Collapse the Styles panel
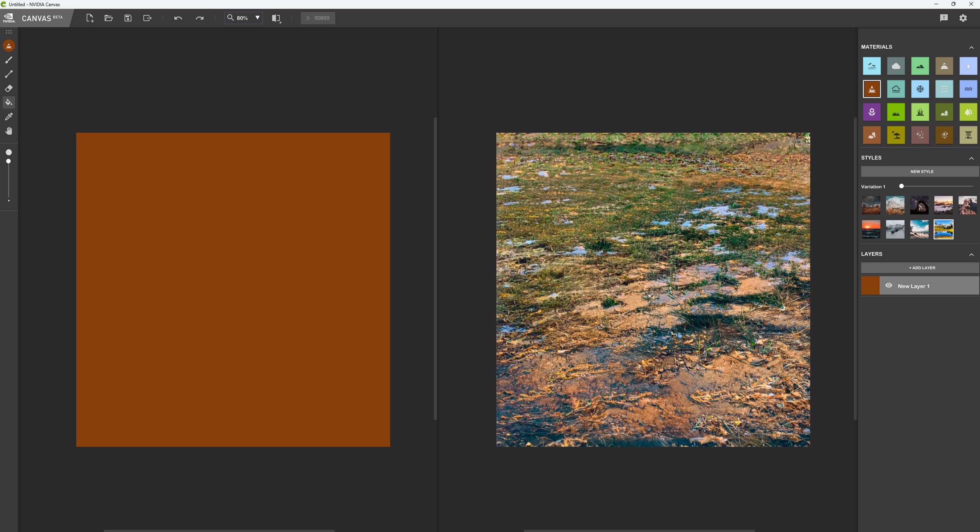The height and width of the screenshot is (532, 980). [x=972, y=158]
